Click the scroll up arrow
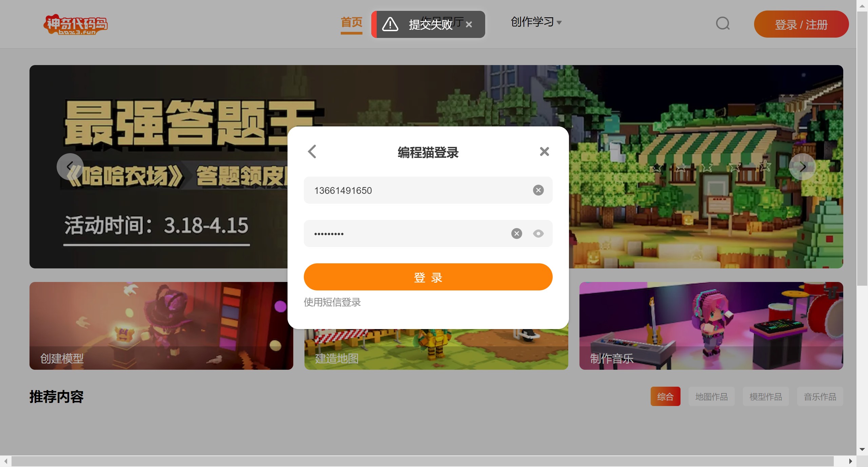This screenshot has width=868, height=467. click(x=862, y=6)
